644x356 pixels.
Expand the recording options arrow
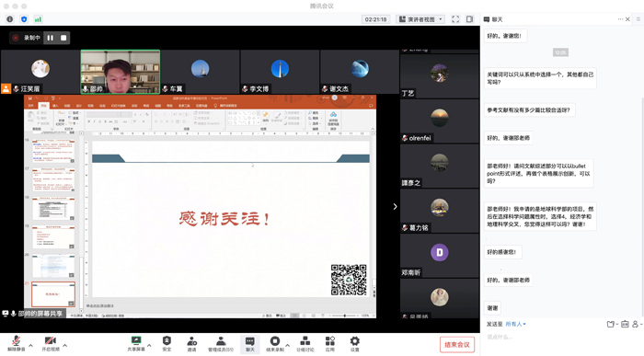[x=287, y=345]
